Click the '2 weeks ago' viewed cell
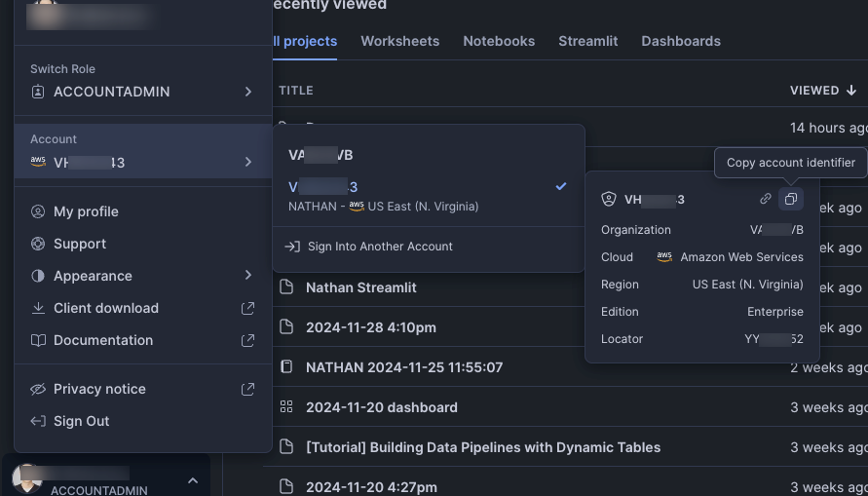This screenshot has height=496, width=868. click(x=829, y=367)
